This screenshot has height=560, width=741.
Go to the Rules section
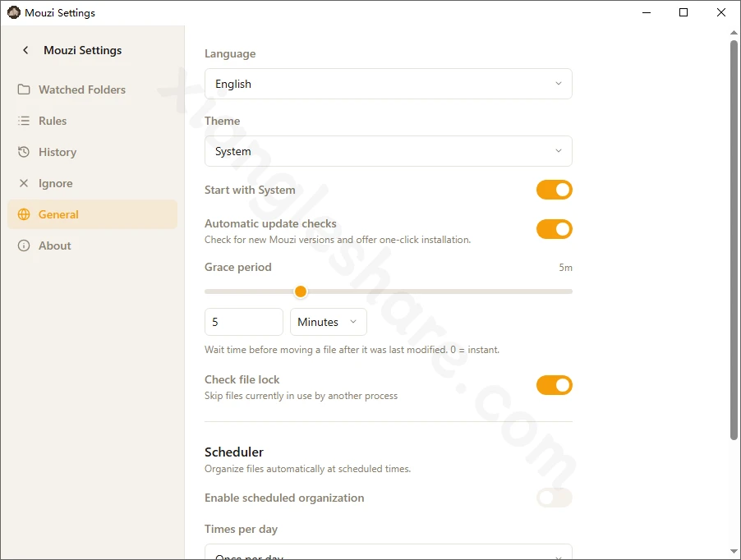click(x=92, y=121)
